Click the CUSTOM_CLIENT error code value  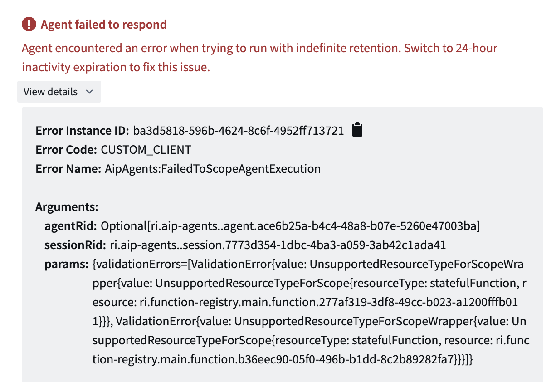(146, 150)
